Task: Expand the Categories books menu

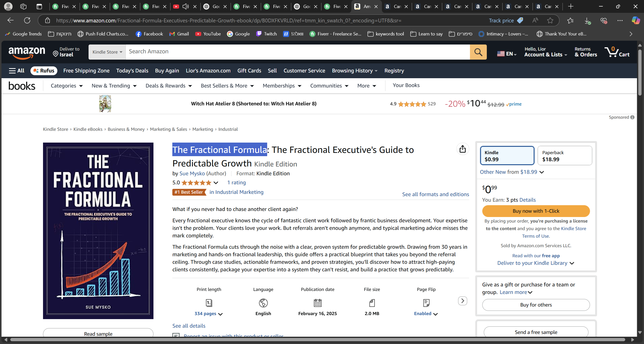Action: tap(67, 86)
